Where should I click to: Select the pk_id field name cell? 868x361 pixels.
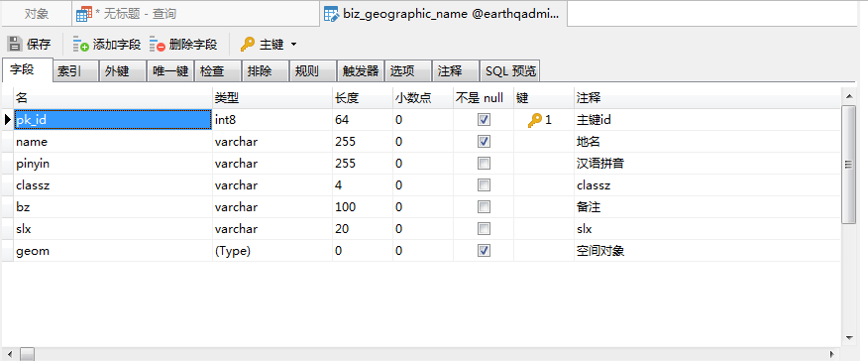pyautogui.click(x=113, y=120)
